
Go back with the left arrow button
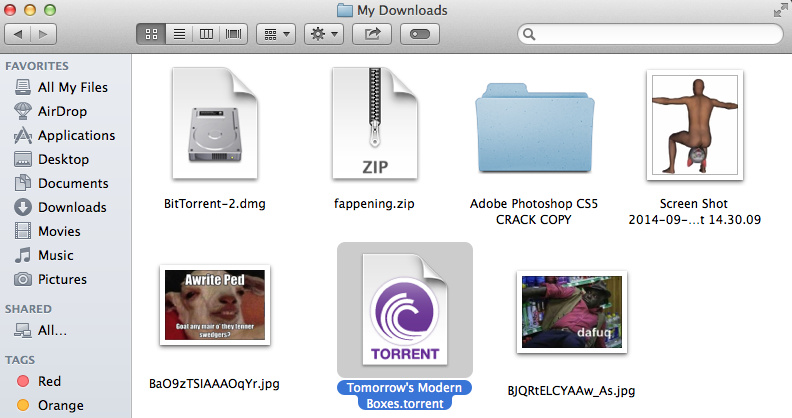tap(18, 34)
